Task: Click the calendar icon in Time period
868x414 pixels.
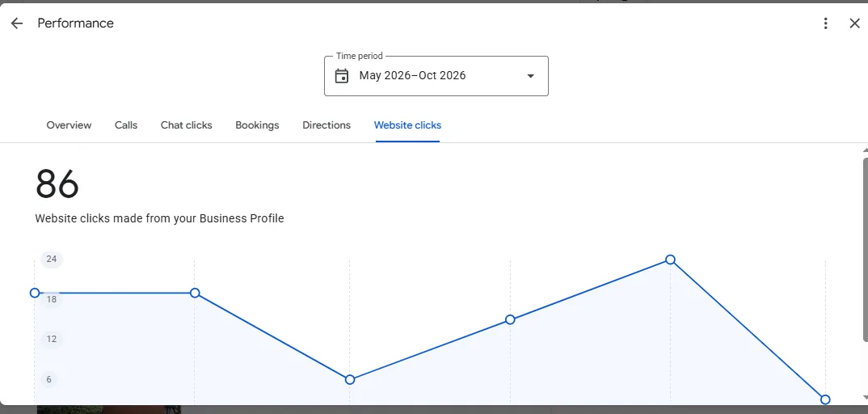Action: pyautogui.click(x=342, y=76)
